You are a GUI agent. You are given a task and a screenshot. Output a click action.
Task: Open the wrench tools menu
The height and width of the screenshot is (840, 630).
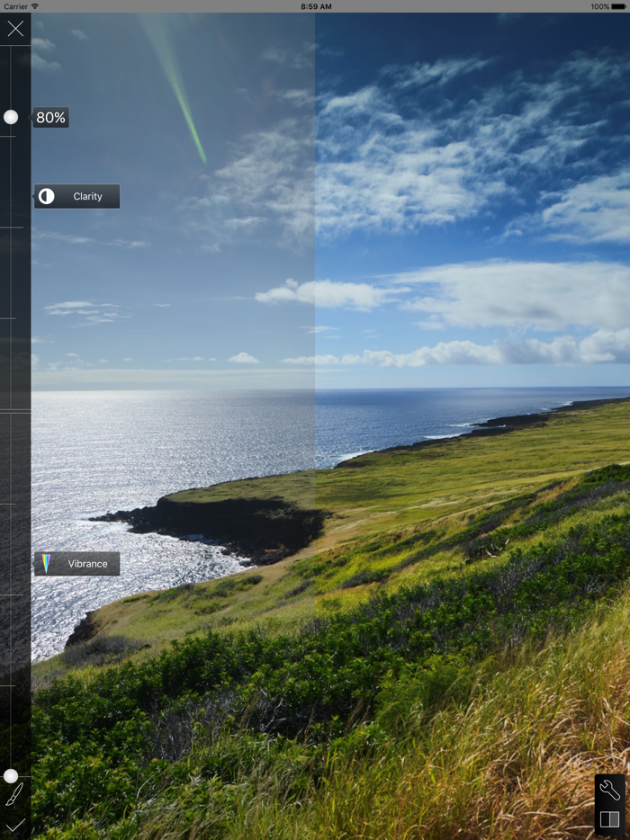609,790
